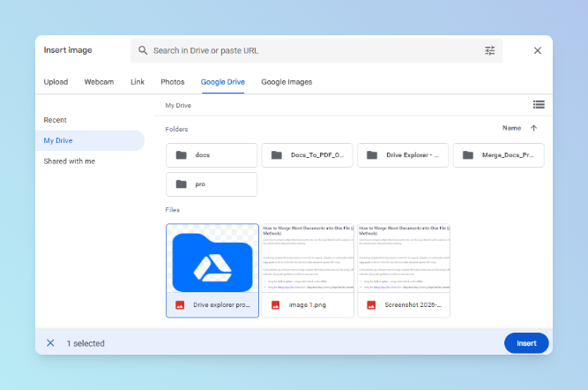Reverse sort direction with the arrow icon
588x390 pixels.
pos(533,128)
